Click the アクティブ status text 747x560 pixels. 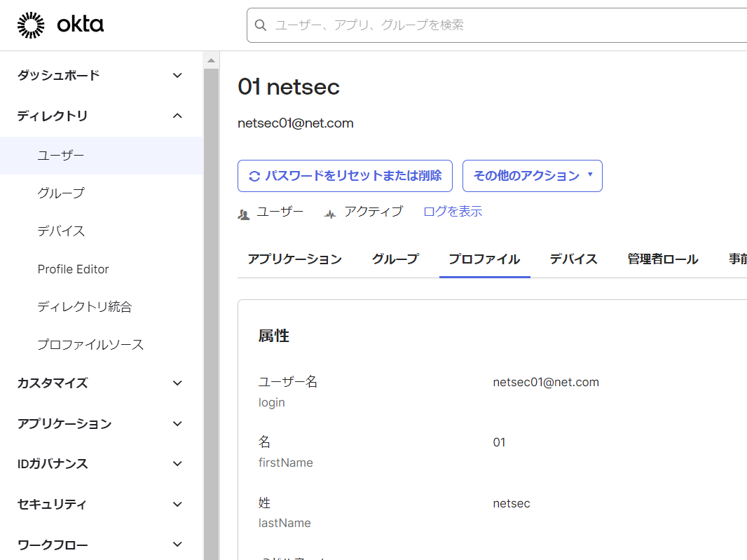coord(373,211)
